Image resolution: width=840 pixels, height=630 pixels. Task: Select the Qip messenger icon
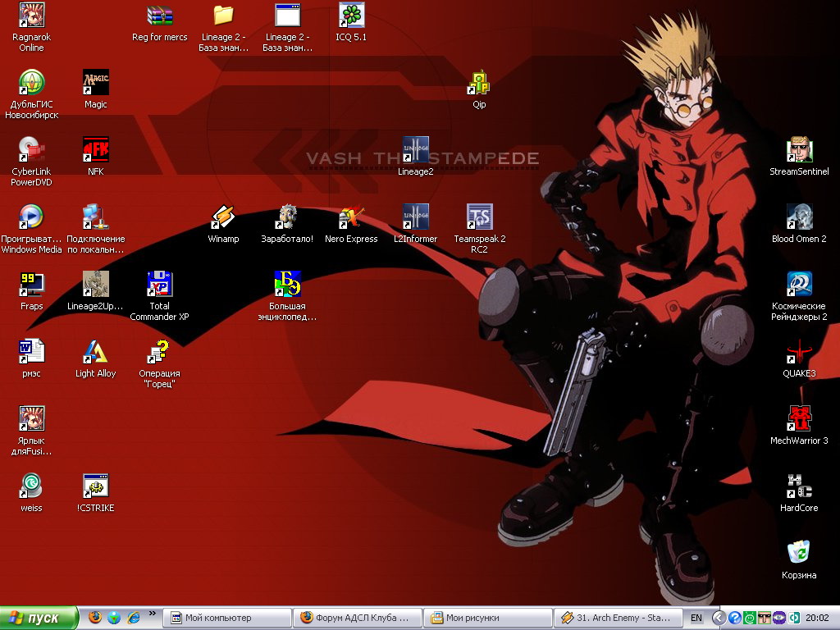[x=479, y=83]
